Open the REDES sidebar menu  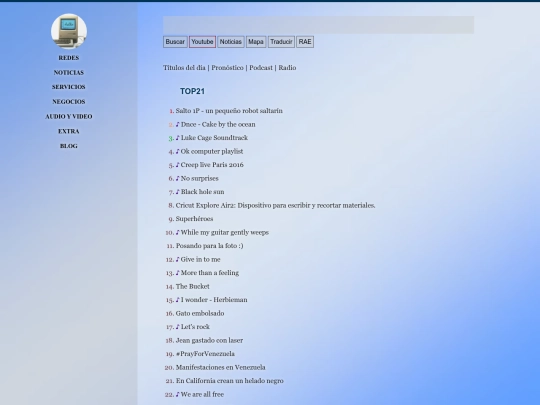pyautogui.click(x=69, y=58)
